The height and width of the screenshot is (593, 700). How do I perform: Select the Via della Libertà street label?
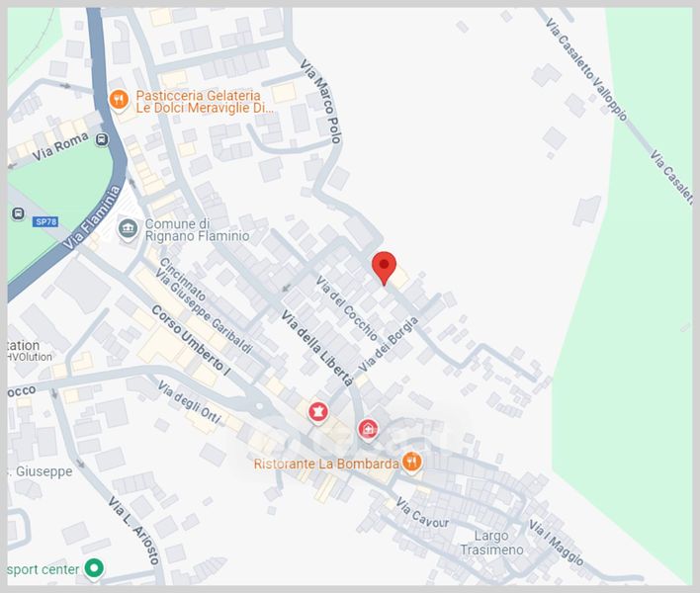(316, 347)
